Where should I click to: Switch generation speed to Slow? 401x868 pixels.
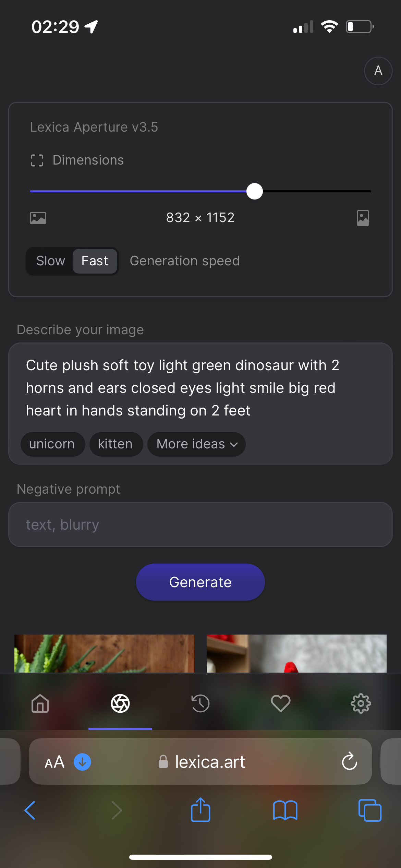[51, 261]
